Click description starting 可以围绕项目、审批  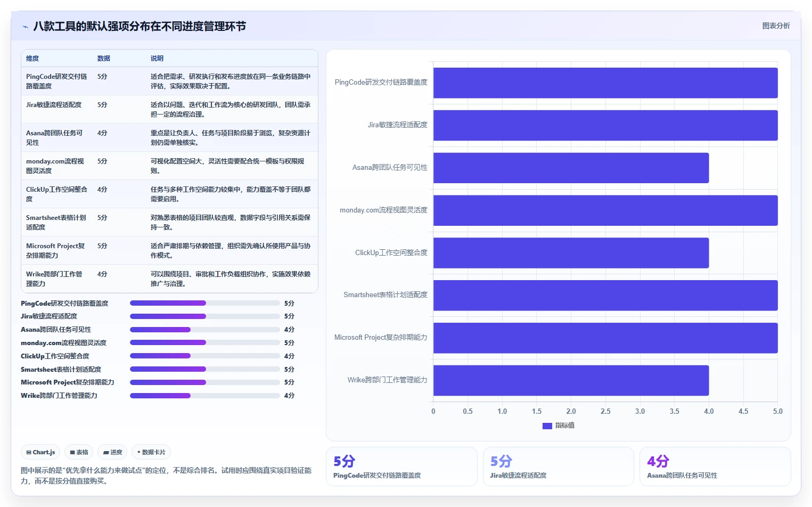click(231, 279)
